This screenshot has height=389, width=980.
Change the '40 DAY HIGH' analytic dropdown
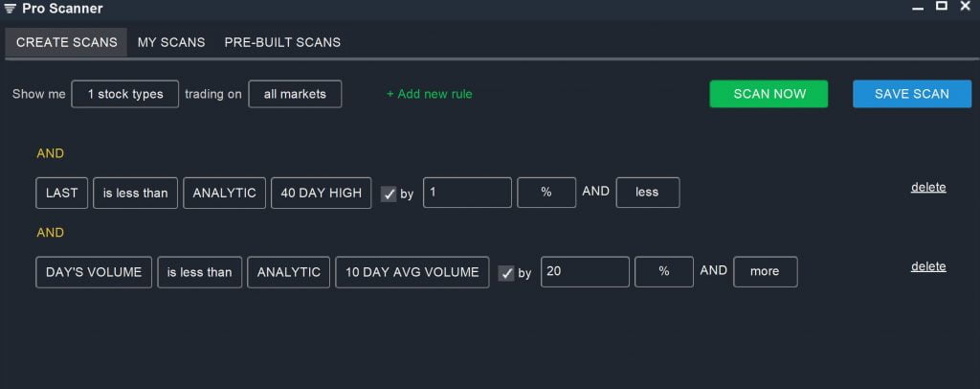point(322,193)
